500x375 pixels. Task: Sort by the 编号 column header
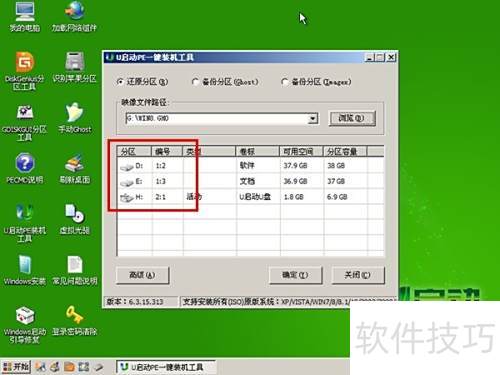point(167,152)
